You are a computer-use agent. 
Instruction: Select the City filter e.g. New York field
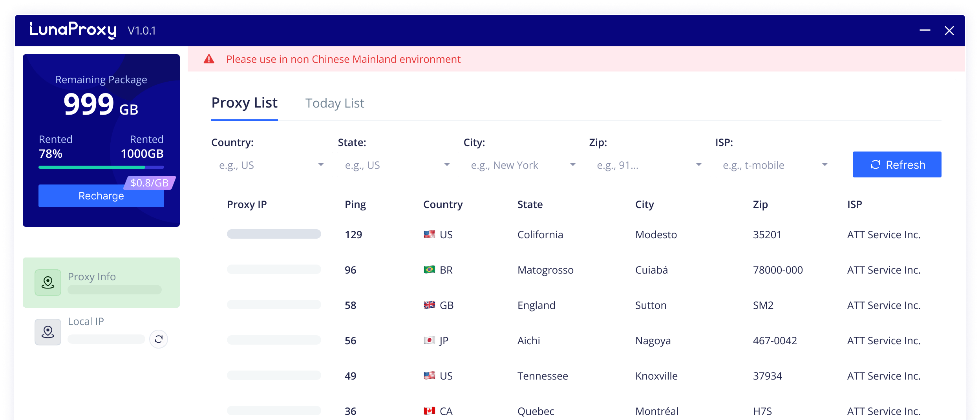pyautogui.click(x=522, y=164)
